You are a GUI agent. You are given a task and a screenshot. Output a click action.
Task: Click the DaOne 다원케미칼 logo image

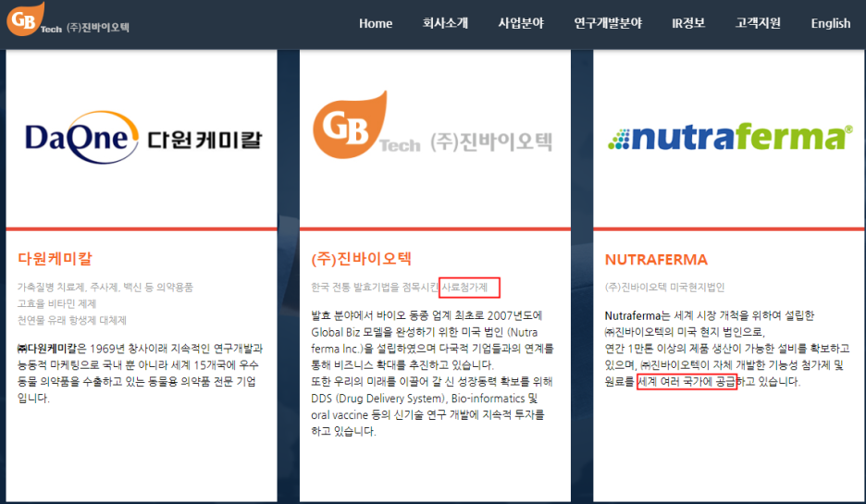coord(143,138)
